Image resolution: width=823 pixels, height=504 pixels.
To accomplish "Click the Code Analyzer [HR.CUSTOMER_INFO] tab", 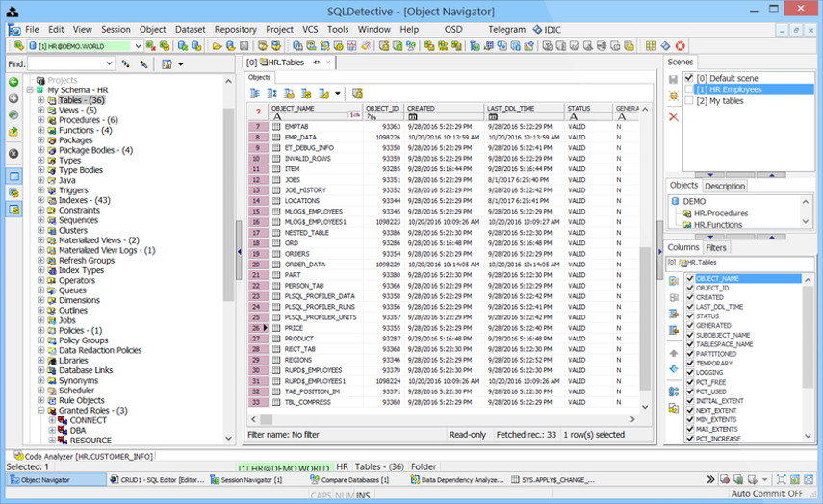I will pyautogui.click(x=84, y=456).
